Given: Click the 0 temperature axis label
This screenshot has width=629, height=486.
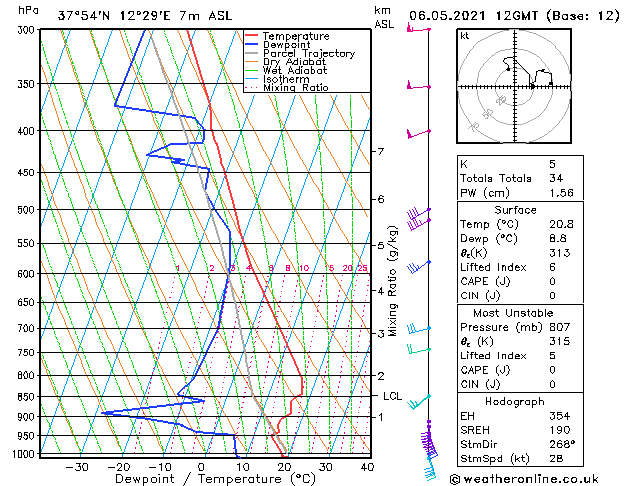Looking at the screenshot, I should (x=201, y=467).
